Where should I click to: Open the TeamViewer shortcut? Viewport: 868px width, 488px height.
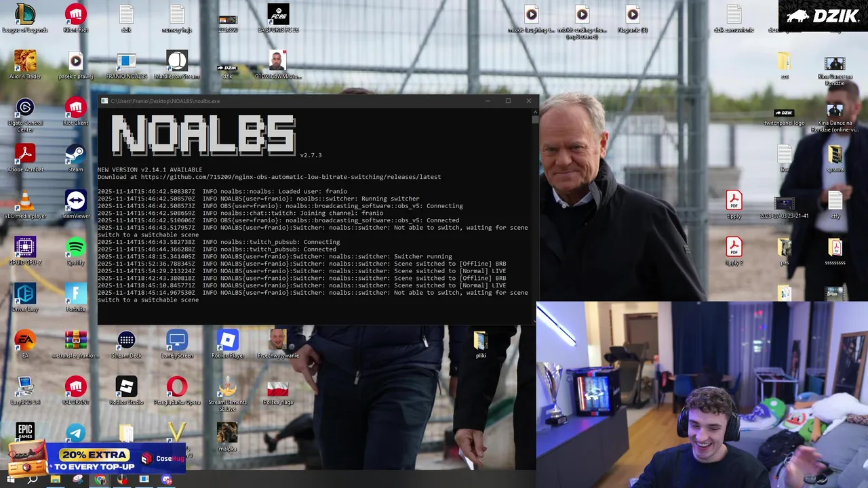[76, 204]
